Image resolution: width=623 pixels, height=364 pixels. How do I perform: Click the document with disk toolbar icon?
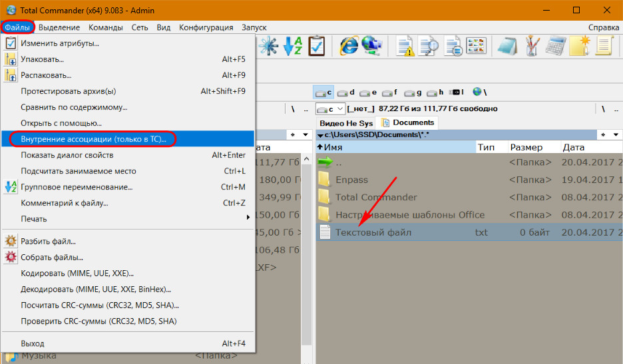tap(453, 46)
